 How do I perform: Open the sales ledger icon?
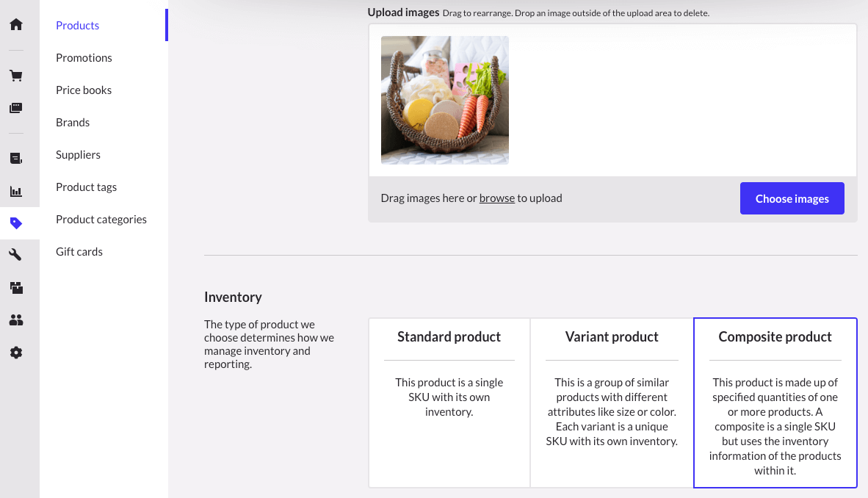(x=16, y=158)
